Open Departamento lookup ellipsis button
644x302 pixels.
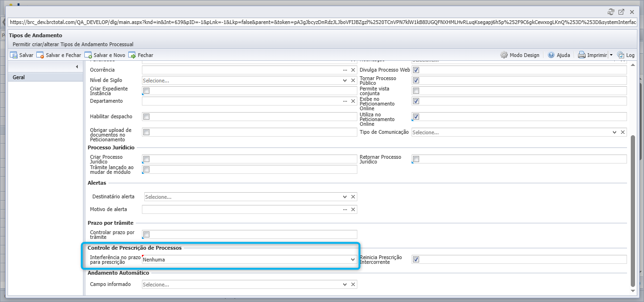pos(345,101)
